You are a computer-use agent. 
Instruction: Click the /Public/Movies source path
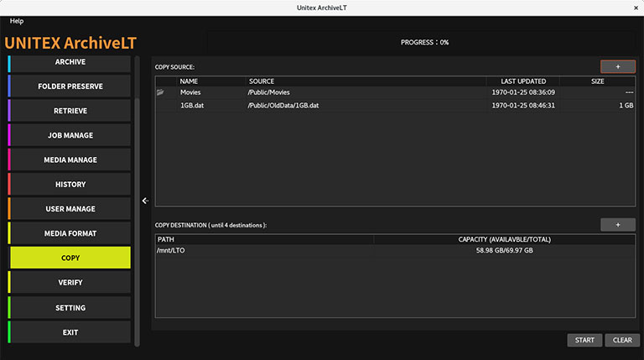point(268,92)
